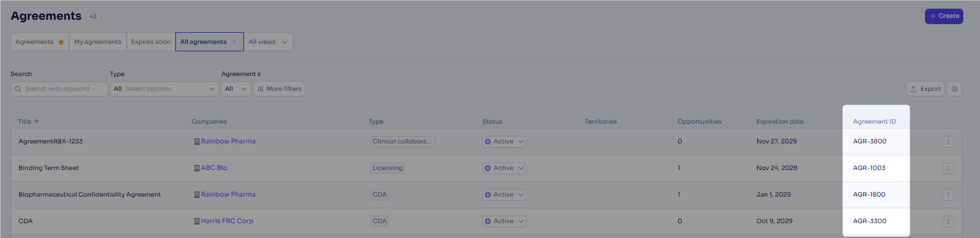Click the Create button

944,16
